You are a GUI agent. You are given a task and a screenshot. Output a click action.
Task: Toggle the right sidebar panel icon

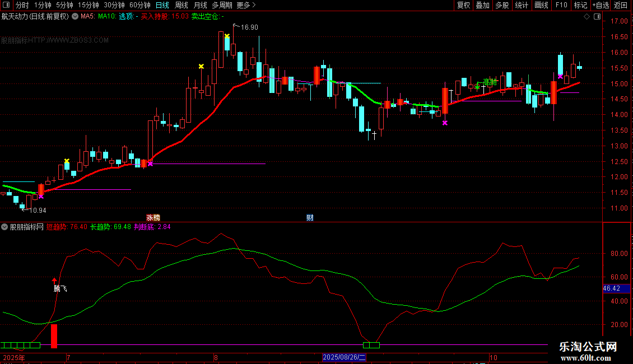coord(597,17)
